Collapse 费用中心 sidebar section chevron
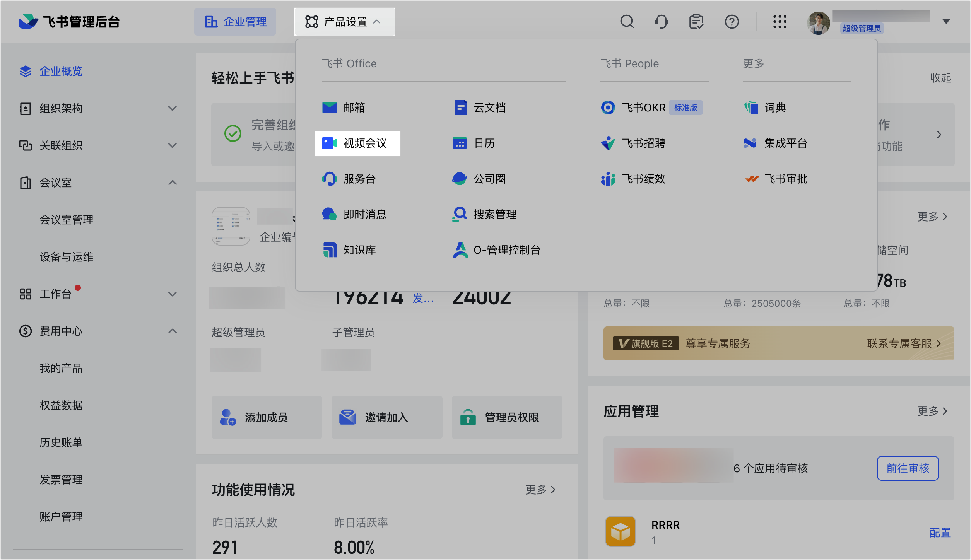971x560 pixels. click(173, 331)
